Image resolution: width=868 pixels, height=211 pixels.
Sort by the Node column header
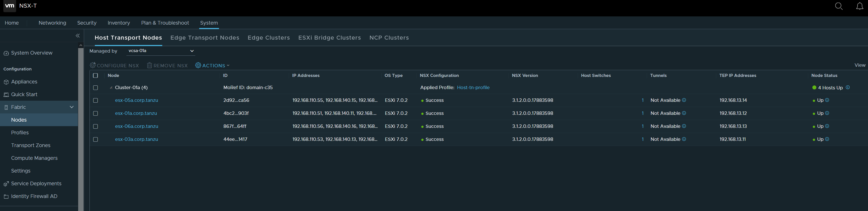click(113, 76)
